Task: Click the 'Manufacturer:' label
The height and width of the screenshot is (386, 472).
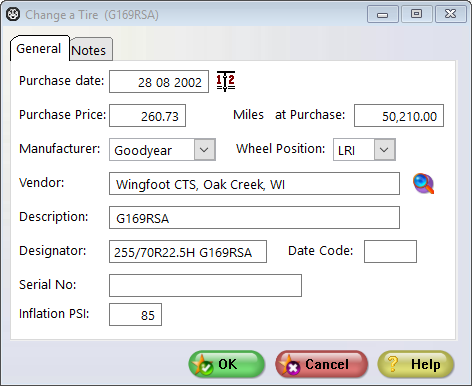Action: point(60,149)
